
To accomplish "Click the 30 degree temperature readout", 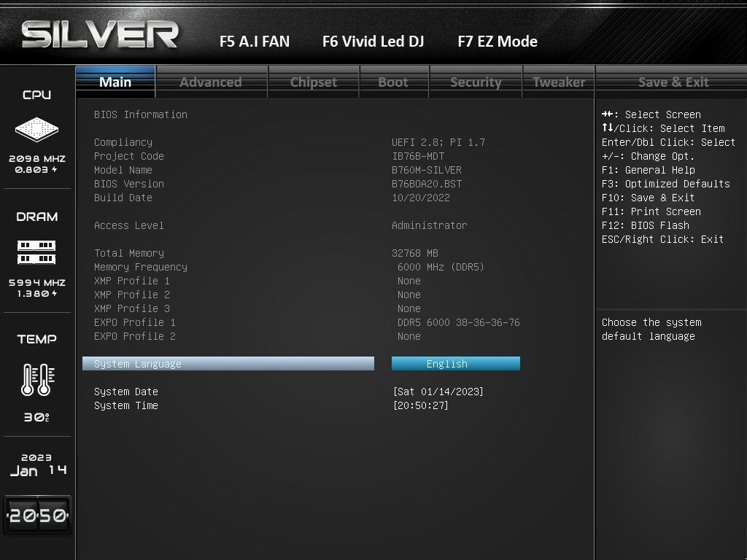I will [36, 417].
